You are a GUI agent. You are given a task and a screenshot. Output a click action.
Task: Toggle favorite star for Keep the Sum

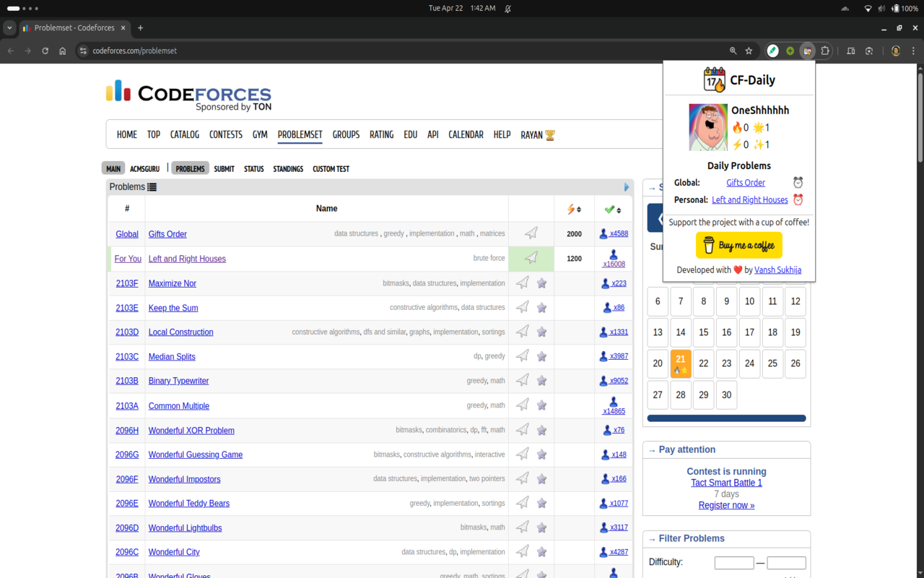pos(541,308)
